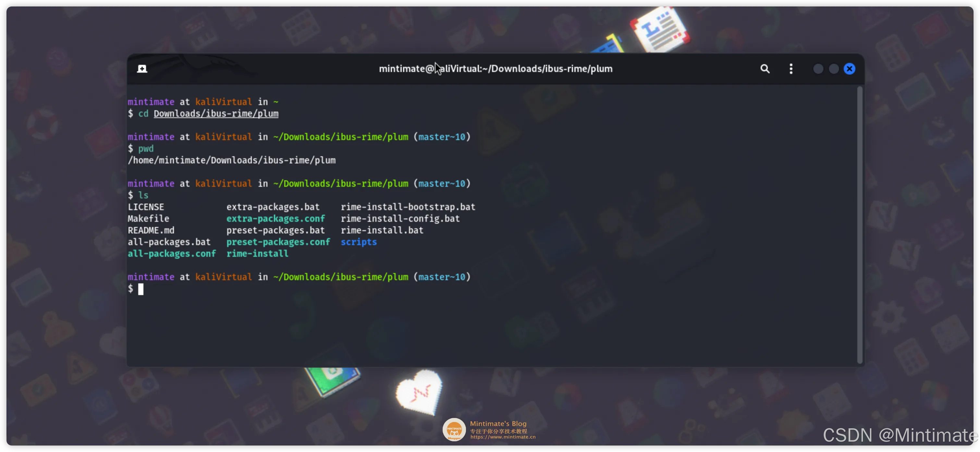
Task: Click all-packages.conf in listing
Action: [172, 254]
